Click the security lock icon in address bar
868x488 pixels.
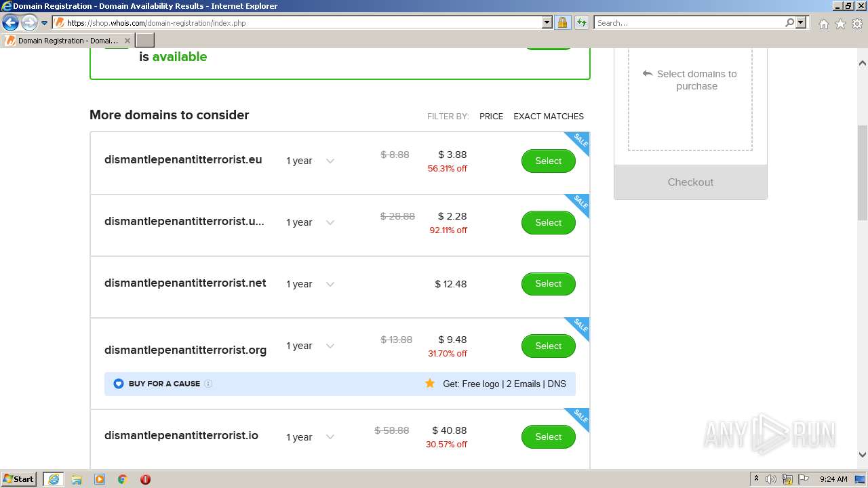[562, 22]
